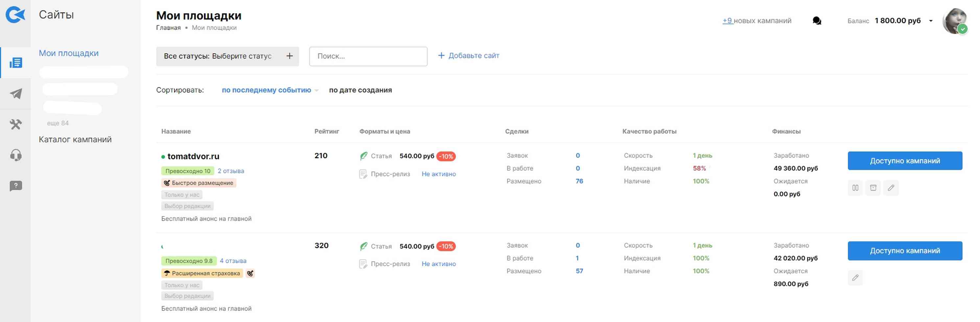Open 'Мои площадки' in the side menu
This screenshot has width=980, height=322.
tap(68, 53)
